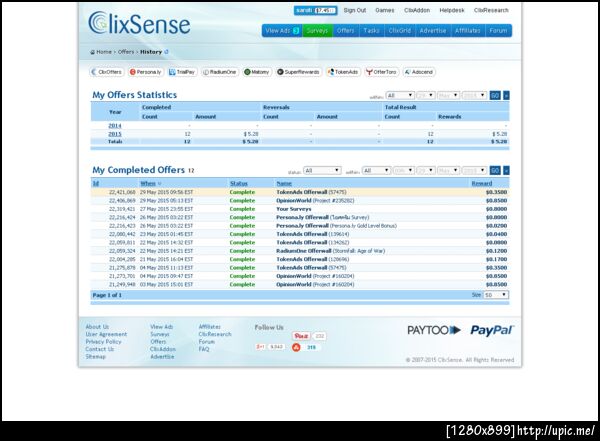Screen dimensions: 600x441
Task: Click the Offers breadcrumb link
Action: (126, 52)
